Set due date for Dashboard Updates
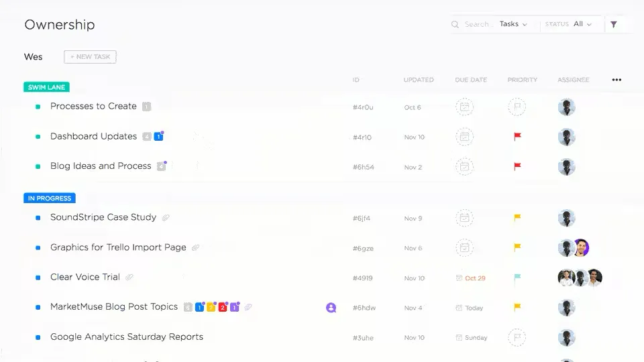This screenshot has height=362, width=644. [464, 137]
